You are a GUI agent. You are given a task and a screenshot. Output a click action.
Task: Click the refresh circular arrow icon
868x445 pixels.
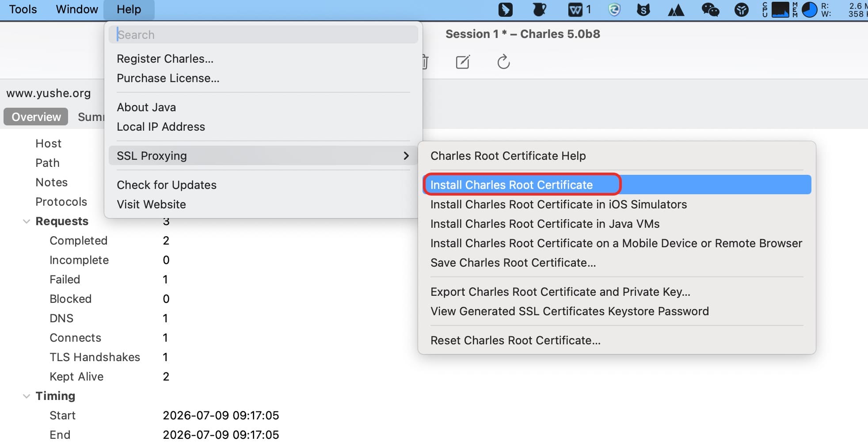click(503, 62)
